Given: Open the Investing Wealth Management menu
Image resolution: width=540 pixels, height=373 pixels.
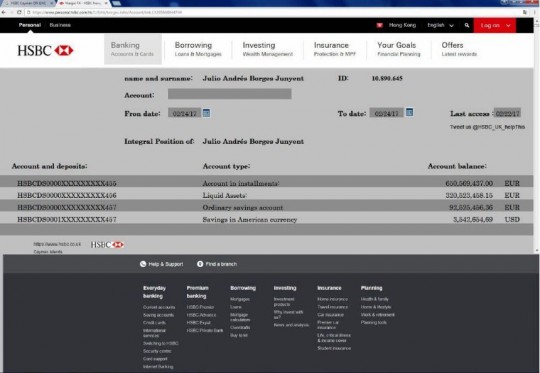Looking at the screenshot, I should coord(268,49).
